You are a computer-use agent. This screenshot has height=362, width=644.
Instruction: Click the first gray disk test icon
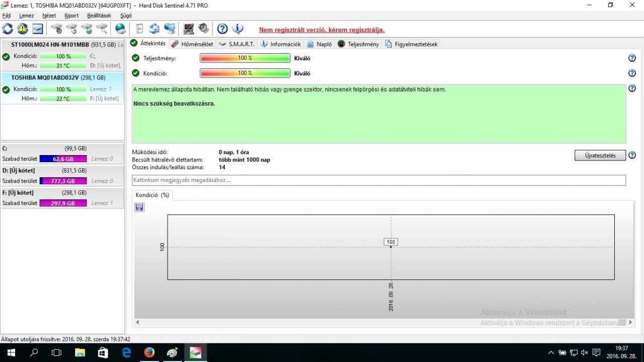pyautogui.click(x=57, y=29)
